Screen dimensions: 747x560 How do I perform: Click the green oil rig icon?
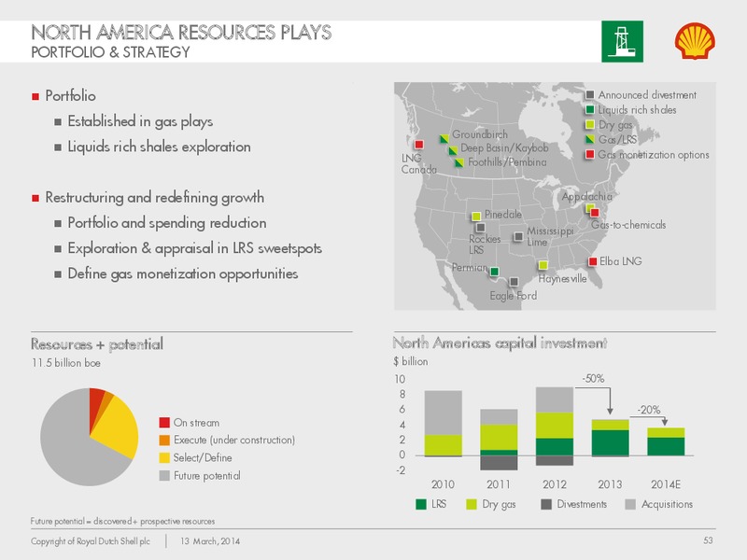[622, 41]
